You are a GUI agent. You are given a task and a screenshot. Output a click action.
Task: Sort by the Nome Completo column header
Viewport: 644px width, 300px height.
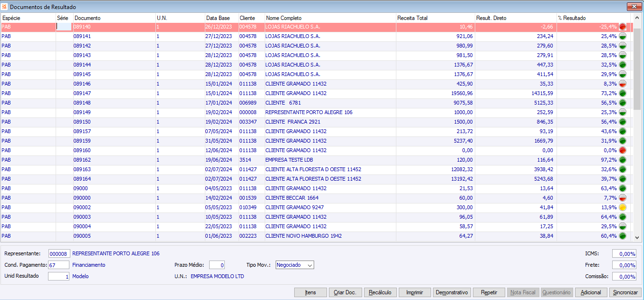tap(330, 18)
